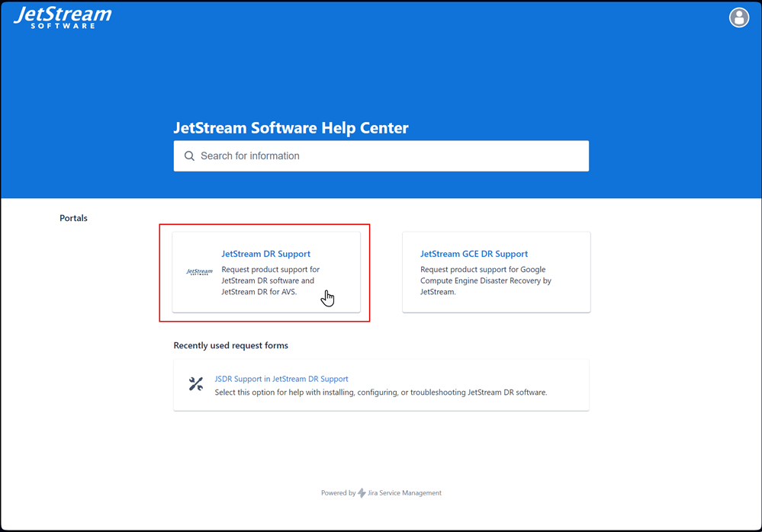This screenshot has height=532, width=762.
Task: Click the magnifying glass search icon
Action: click(x=189, y=156)
